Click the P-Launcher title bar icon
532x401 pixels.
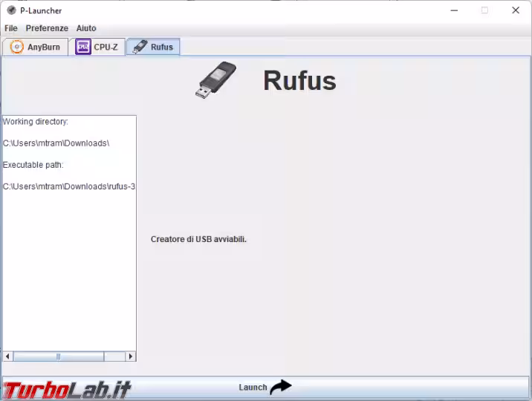click(x=11, y=10)
